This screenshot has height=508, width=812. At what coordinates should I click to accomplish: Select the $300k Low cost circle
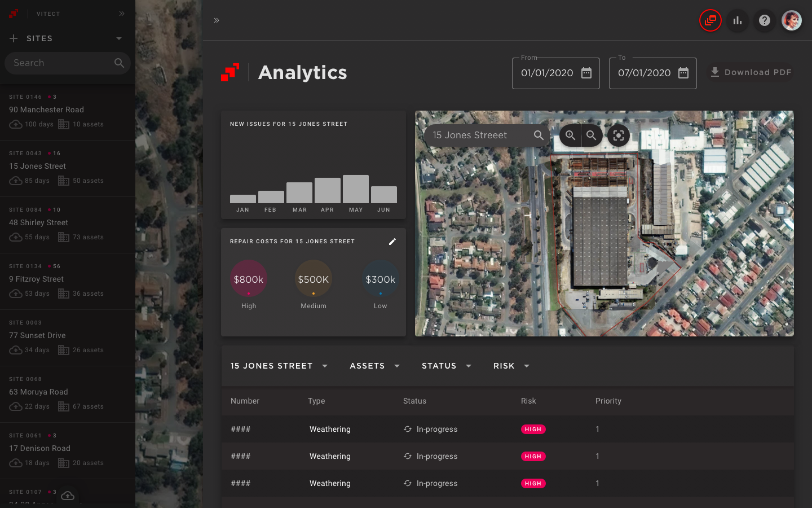click(x=381, y=279)
